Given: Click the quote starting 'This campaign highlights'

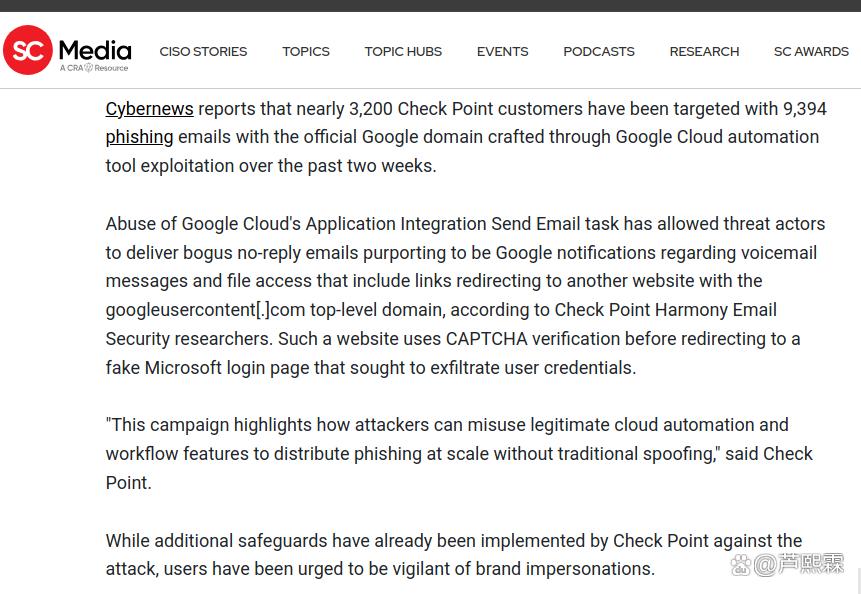Looking at the screenshot, I should click(459, 454).
